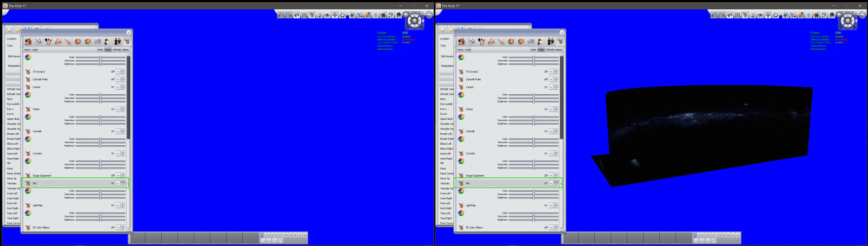Viewport: 868px width, 246px height.
Task: Click the key icon in the right window toolbar
Action: point(730,15)
